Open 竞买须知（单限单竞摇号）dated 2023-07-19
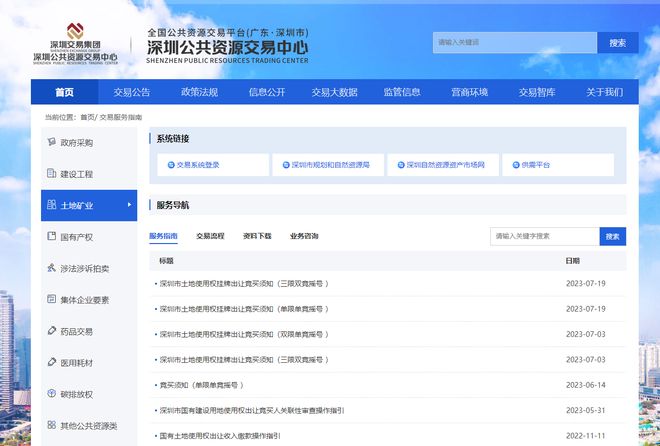Viewport: 660px width, 446px height. pos(244,309)
